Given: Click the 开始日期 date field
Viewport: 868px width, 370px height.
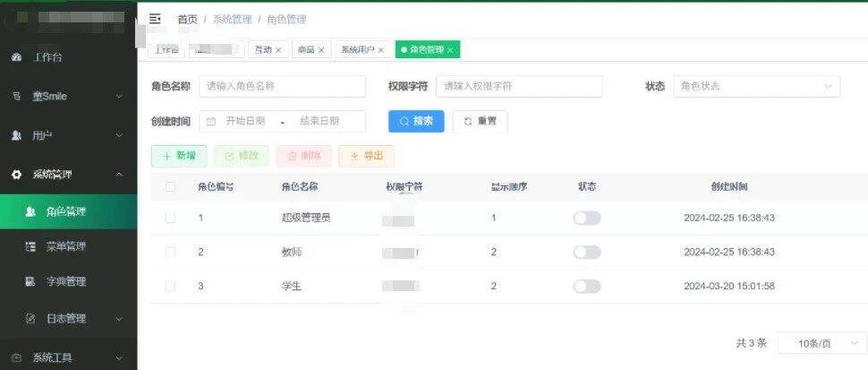Looking at the screenshot, I should (245, 121).
